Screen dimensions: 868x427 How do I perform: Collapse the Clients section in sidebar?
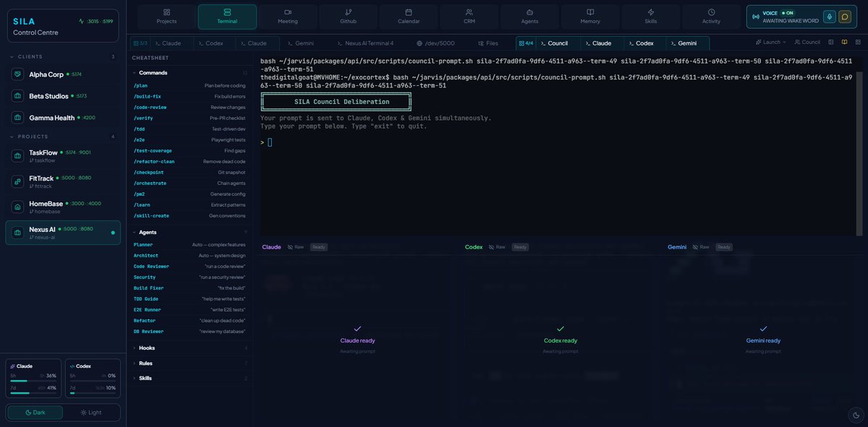tap(63, 56)
